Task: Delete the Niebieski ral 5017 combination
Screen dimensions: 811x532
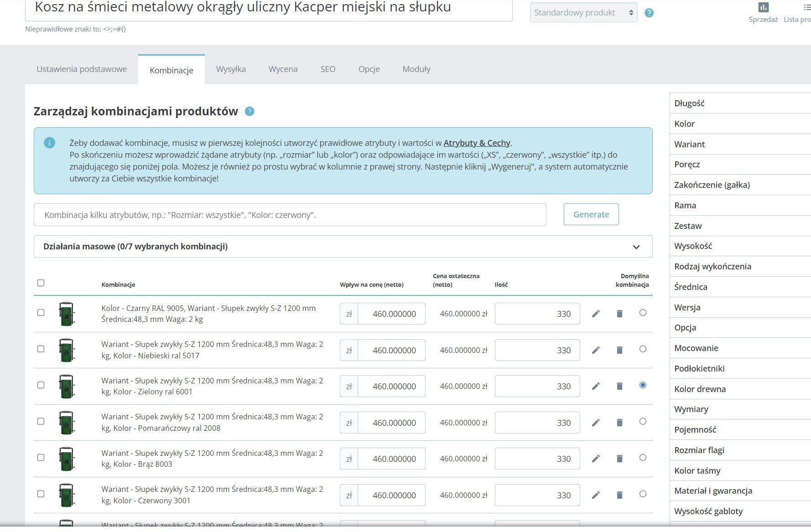Action: 619,350
